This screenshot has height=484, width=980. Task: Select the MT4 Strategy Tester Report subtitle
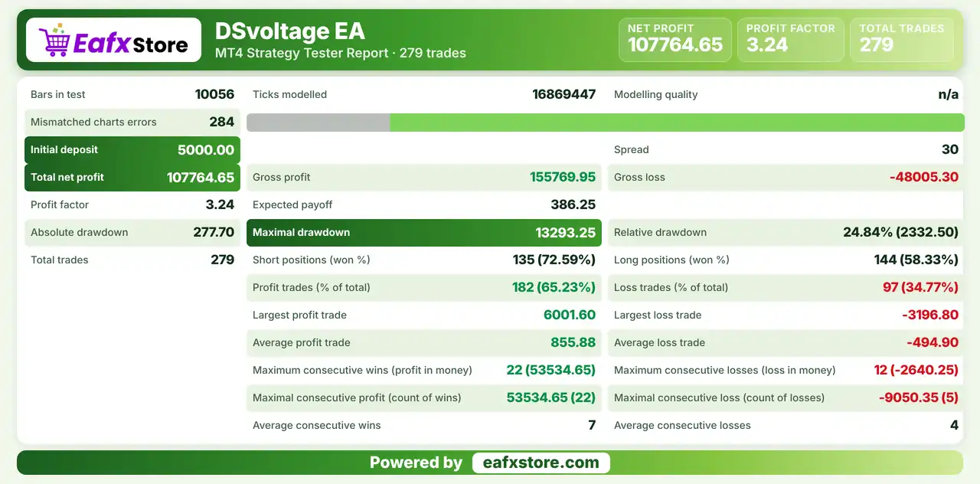(340, 54)
